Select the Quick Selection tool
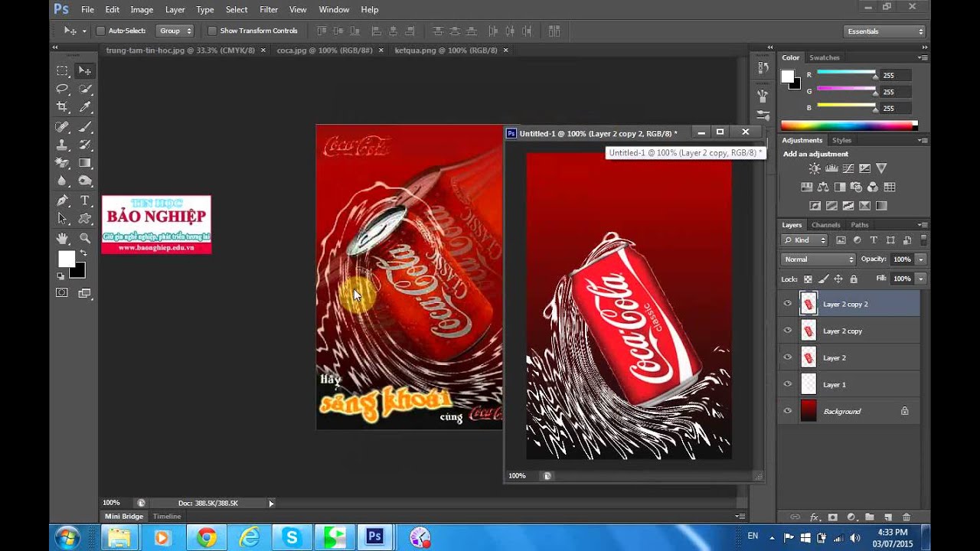 point(85,89)
